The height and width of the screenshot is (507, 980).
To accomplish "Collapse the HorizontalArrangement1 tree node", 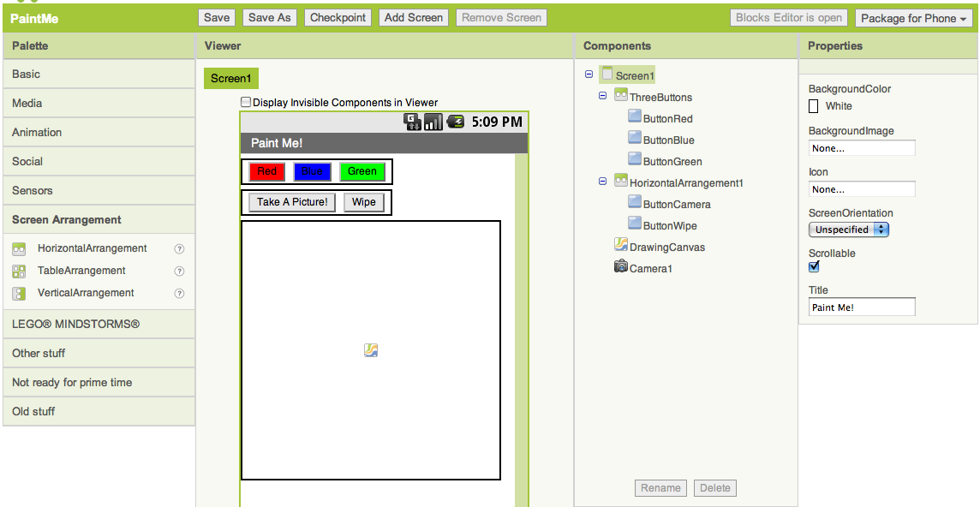I will [602, 182].
